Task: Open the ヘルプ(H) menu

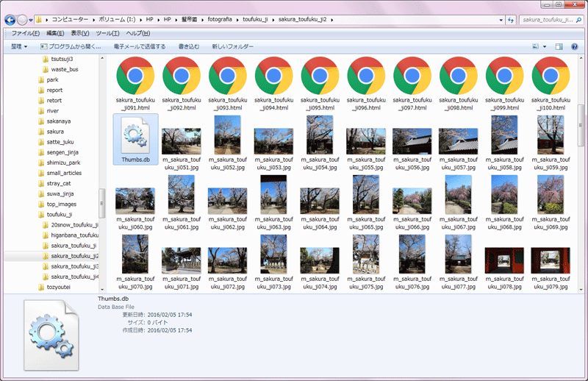Action: (138, 33)
